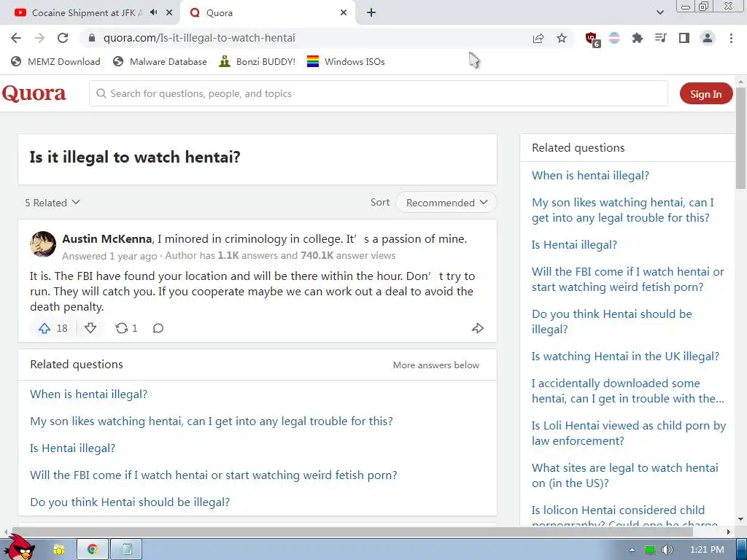Open main column 'Do you think Hentai should be illegal?'
The image size is (747, 560).
(x=130, y=502)
